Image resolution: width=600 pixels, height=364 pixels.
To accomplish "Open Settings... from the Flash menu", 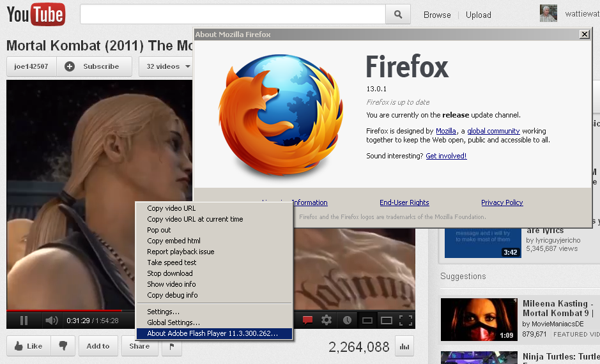I will (x=214, y=312).
